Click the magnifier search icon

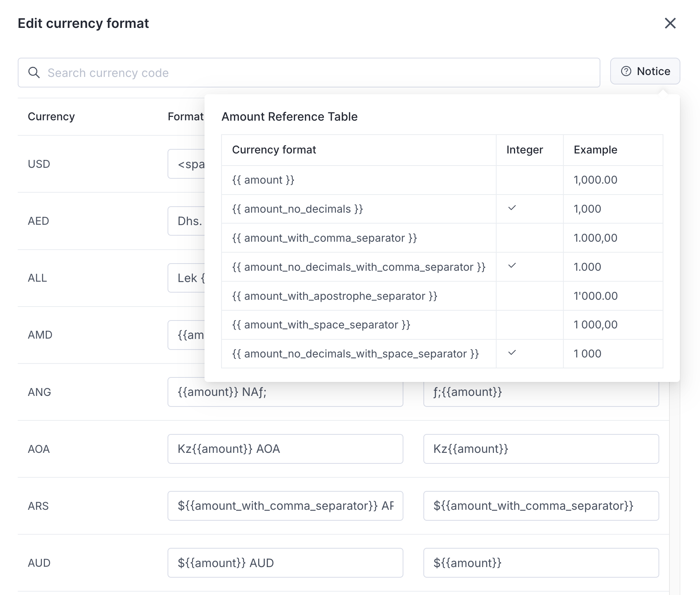pos(34,73)
